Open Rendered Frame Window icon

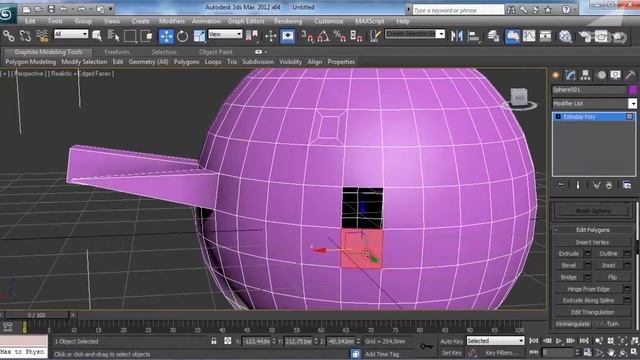coord(602,36)
